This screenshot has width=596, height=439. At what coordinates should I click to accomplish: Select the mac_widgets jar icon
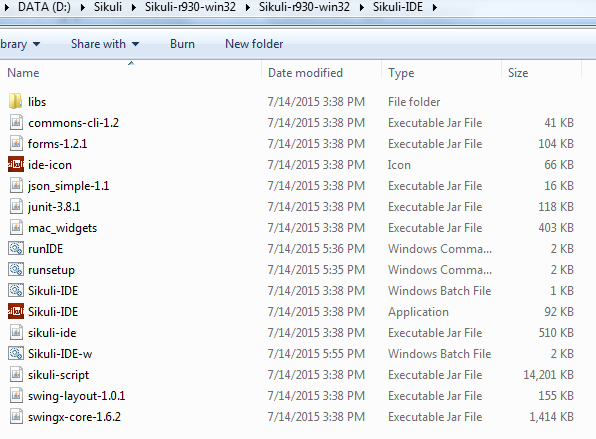coord(16,227)
